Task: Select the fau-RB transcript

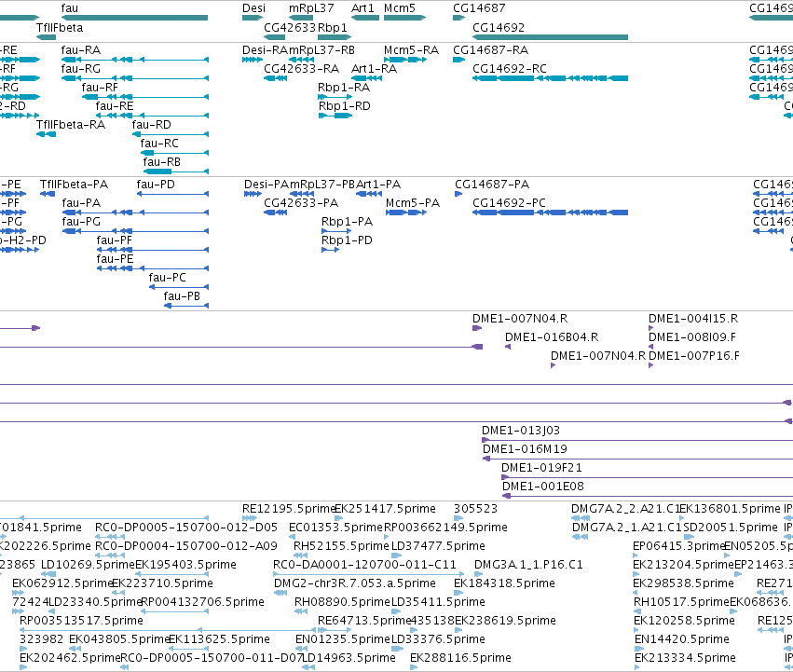Action: click(176, 171)
